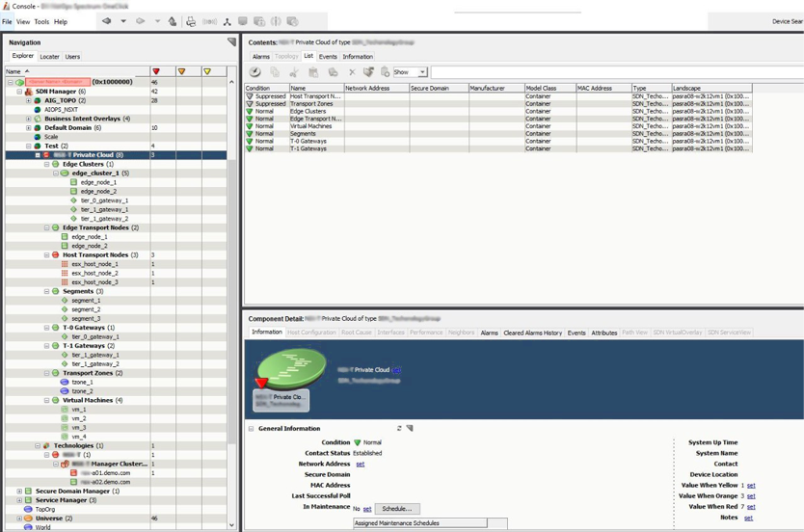The width and height of the screenshot is (804, 532).
Task: Click the yellow minor alarm column header
Action: pos(207,71)
